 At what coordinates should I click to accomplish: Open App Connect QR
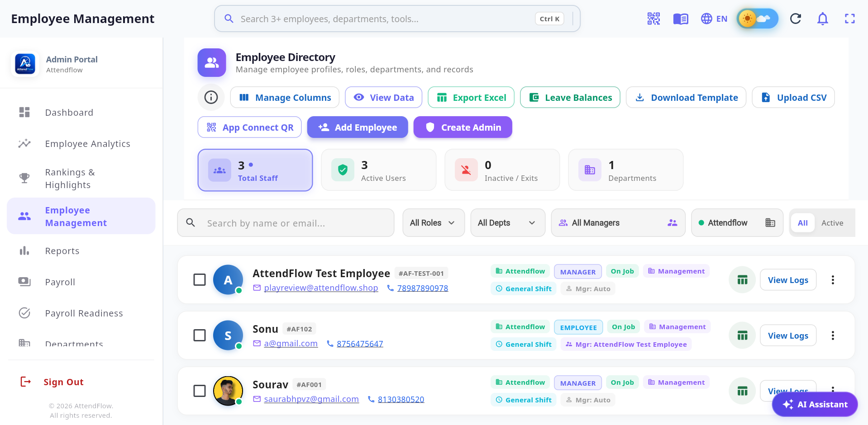coord(250,127)
